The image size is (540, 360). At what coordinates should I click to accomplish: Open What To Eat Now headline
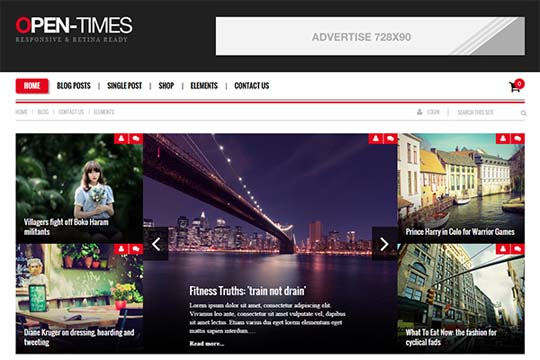point(451,337)
